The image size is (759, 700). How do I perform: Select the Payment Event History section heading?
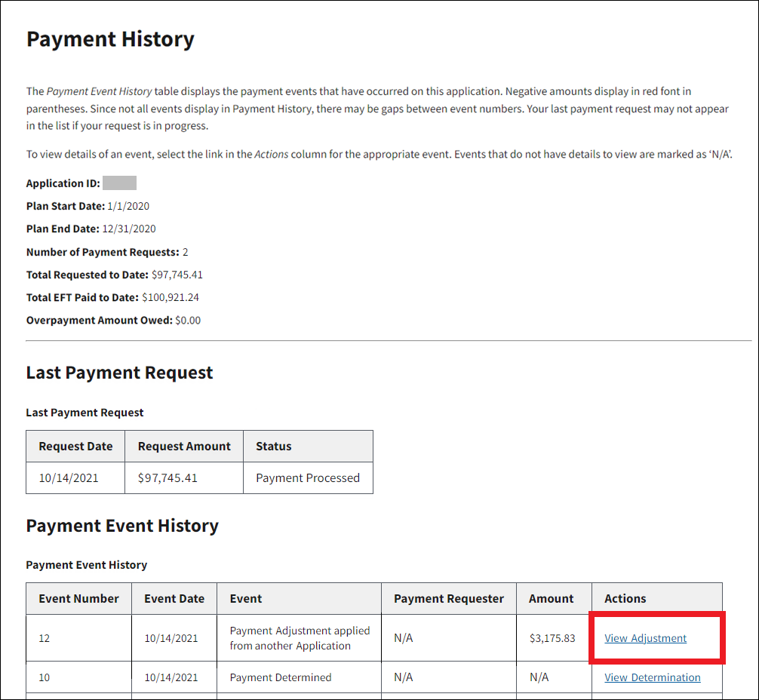(x=122, y=526)
